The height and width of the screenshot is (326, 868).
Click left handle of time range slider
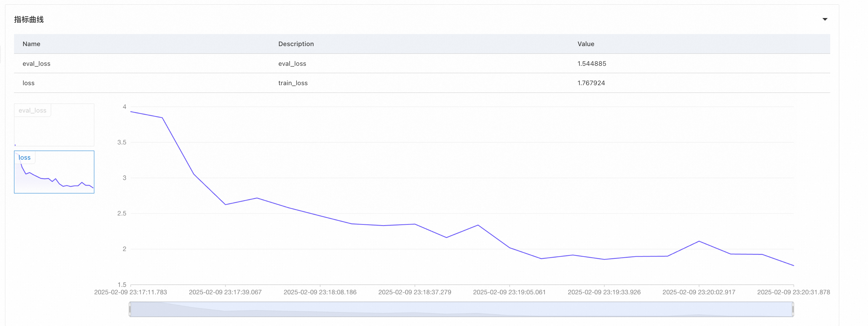(130, 309)
